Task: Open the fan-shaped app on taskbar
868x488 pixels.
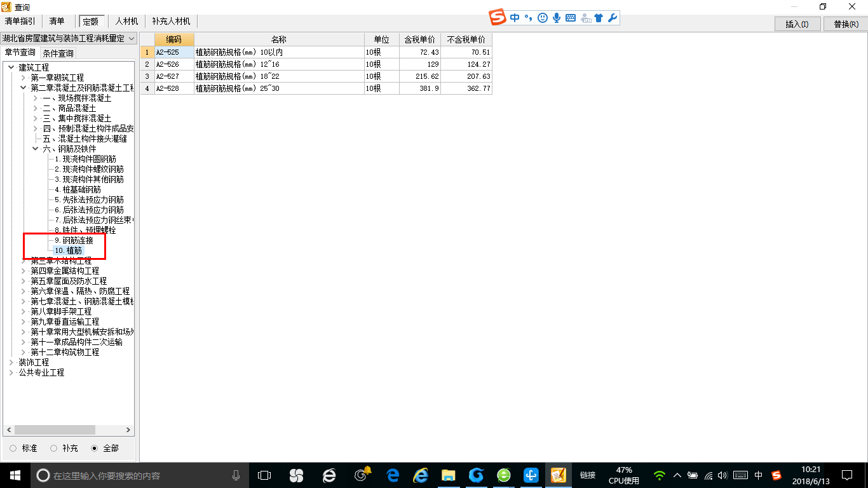Action: pos(296,475)
